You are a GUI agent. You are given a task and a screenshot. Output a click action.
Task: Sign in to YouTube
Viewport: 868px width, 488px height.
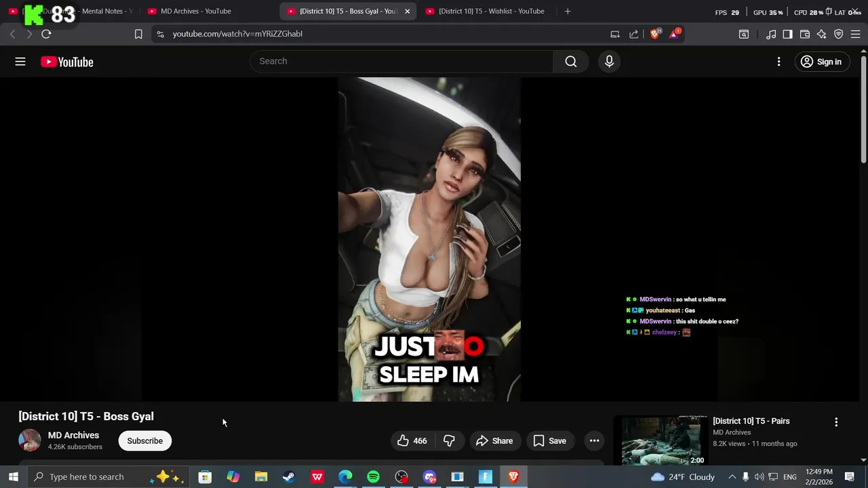pyautogui.click(x=821, y=62)
